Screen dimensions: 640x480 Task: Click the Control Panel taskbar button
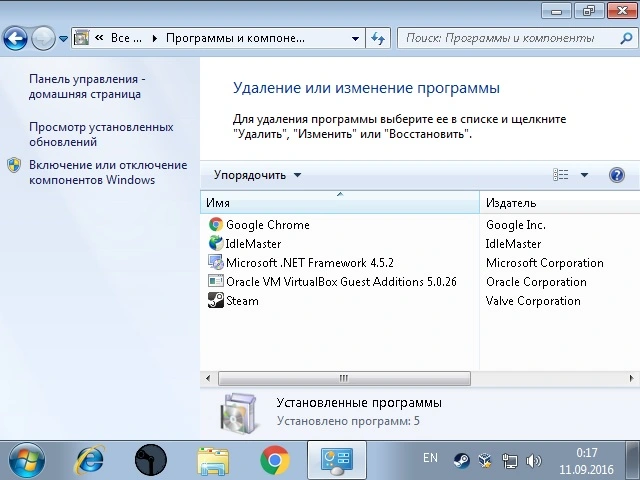[337, 460]
